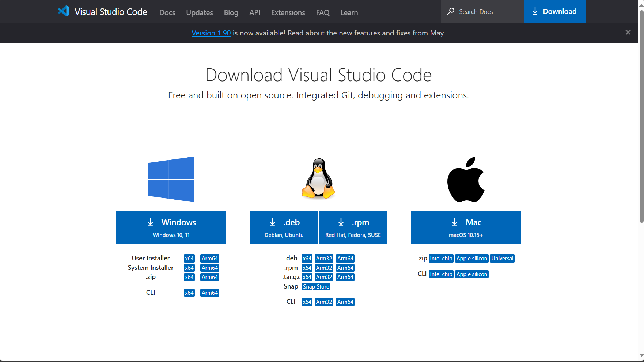The image size is (644, 362).
Task: Select Linux .deb Arm32 download
Action: [324, 259]
